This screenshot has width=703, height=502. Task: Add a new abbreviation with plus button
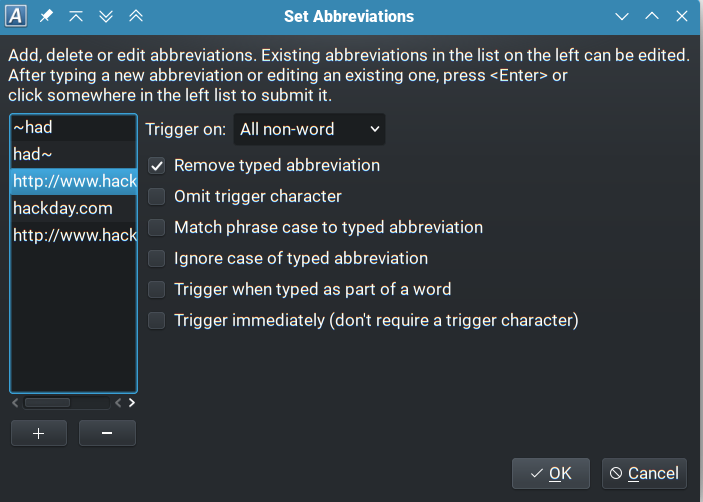38,433
